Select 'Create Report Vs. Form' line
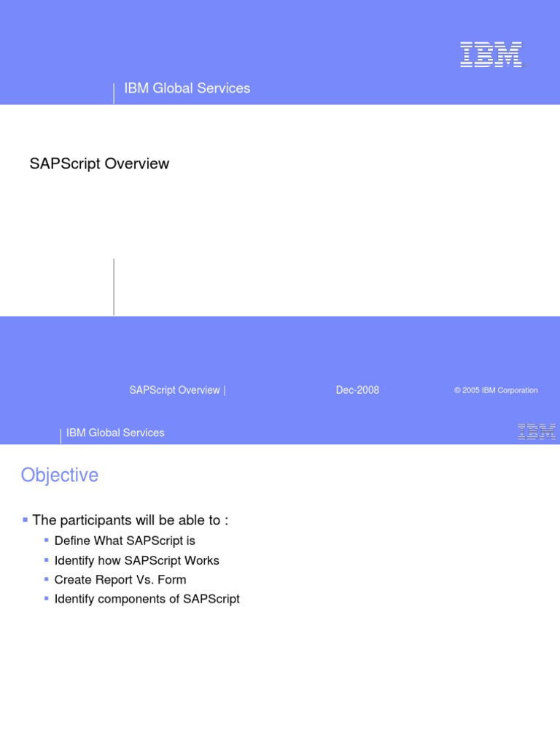This screenshot has height=747, width=560. [120, 580]
